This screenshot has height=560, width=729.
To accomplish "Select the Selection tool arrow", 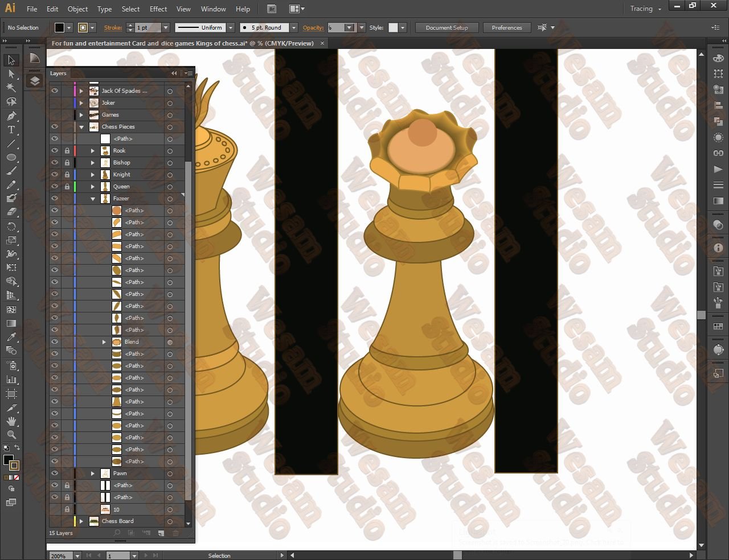I will click(11, 60).
